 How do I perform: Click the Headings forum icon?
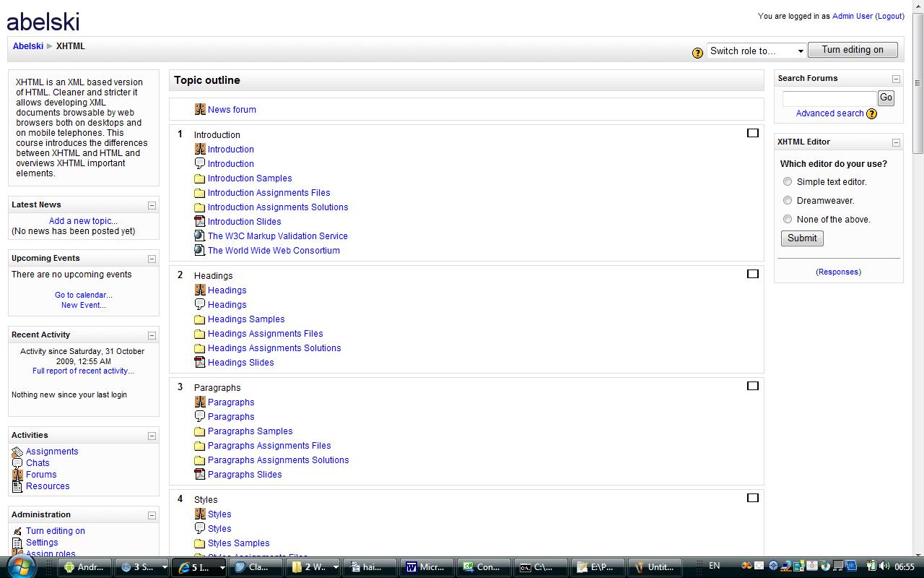tap(200, 290)
